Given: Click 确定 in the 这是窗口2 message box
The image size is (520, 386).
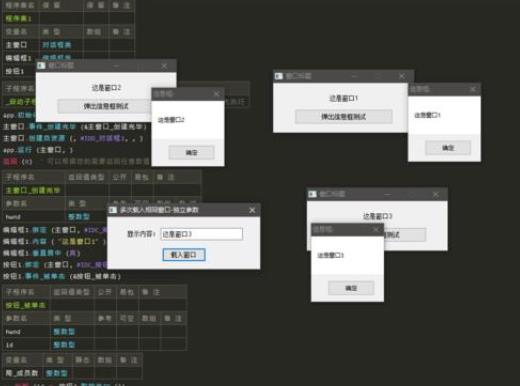Looking at the screenshot, I should click(191, 153).
